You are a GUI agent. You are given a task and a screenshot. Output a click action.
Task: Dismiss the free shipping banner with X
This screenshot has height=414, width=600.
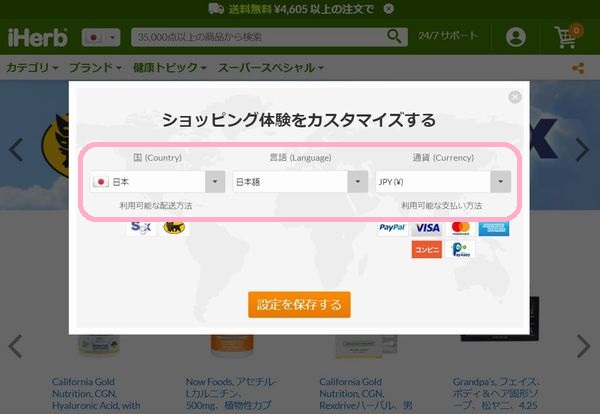pos(388,9)
